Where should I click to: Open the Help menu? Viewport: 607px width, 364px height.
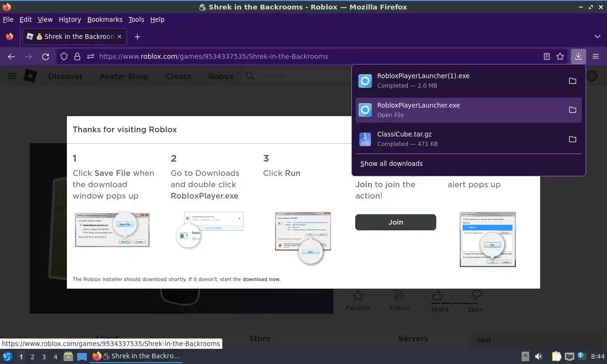(157, 19)
